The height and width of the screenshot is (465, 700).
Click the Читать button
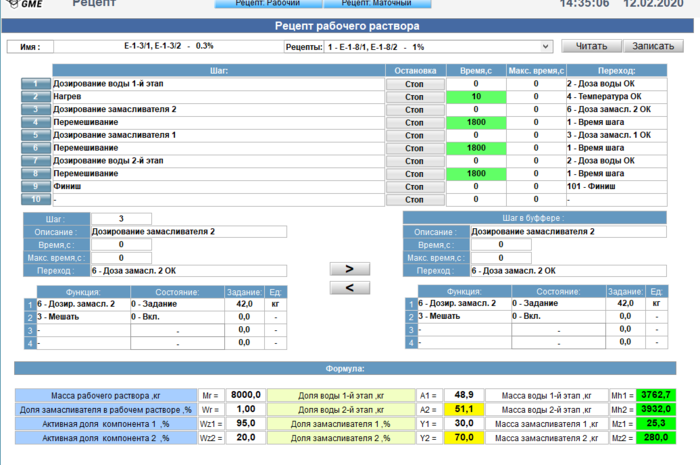(590, 46)
